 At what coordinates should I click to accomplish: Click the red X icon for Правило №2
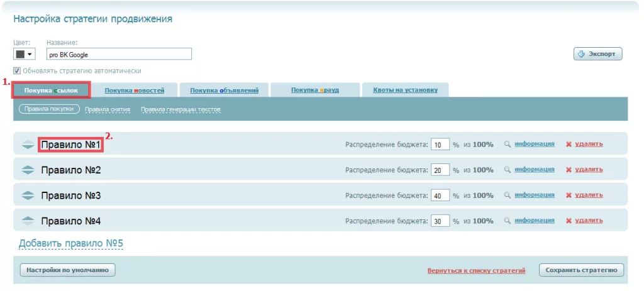569,170
